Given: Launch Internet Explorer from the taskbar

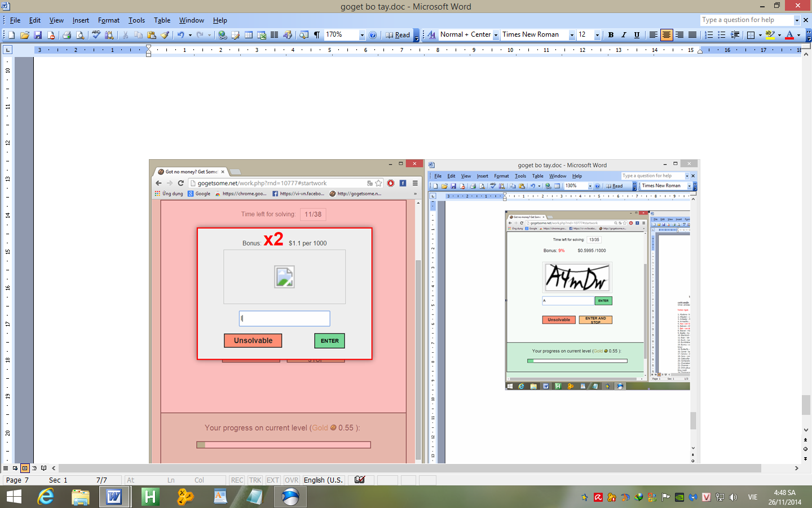Looking at the screenshot, I should coord(45,497).
